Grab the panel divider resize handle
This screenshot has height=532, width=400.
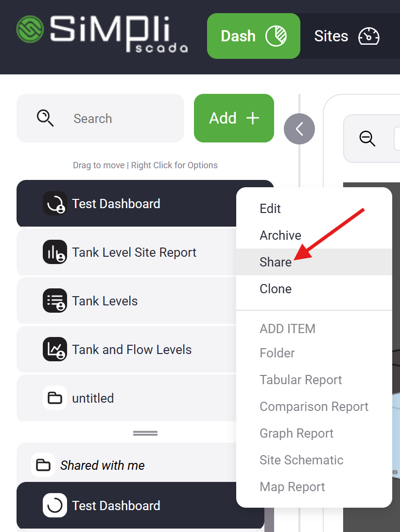point(145,433)
